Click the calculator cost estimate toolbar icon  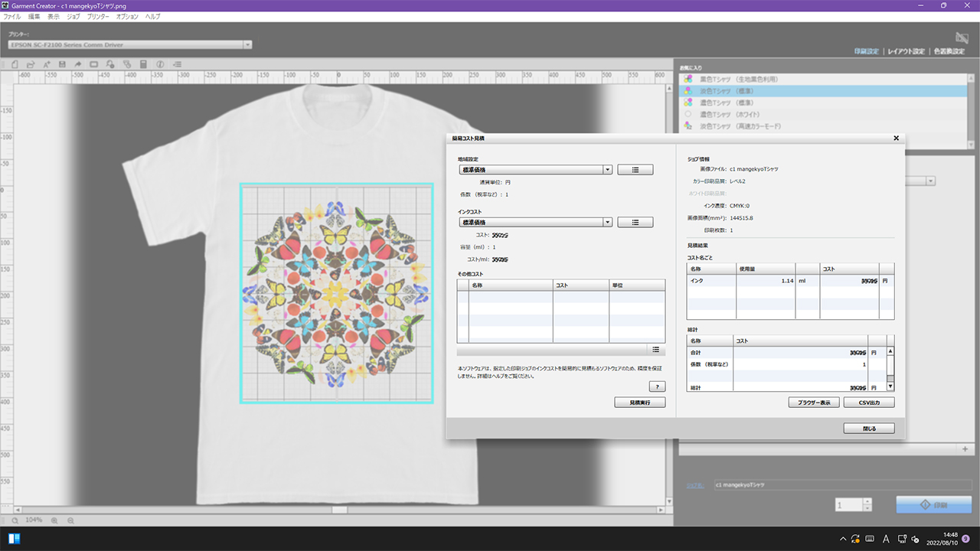tap(143, 64)
